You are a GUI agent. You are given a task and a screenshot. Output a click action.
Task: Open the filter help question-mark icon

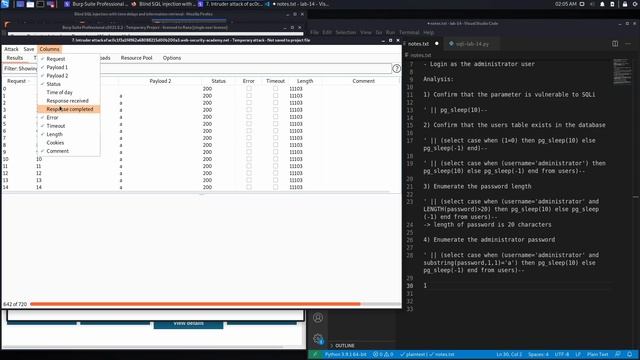[x=396, y=69]
